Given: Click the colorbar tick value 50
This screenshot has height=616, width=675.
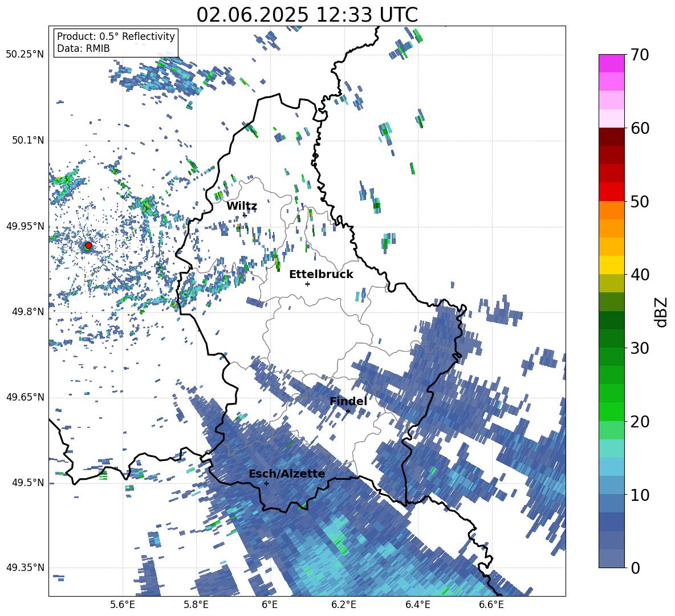Looking at the screenshot, I should pyautogui.click(x=639, y=201).
